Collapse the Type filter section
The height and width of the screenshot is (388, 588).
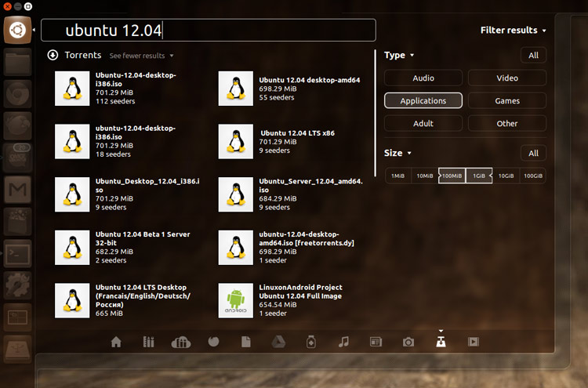click(398, 55)
